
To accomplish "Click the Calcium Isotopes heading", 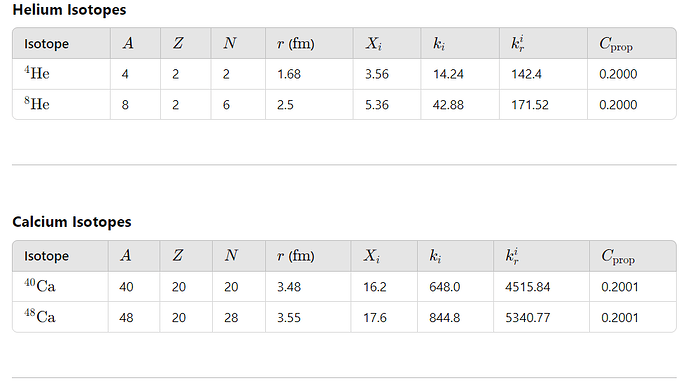I will pyautogui.click(x=72, y=222).
